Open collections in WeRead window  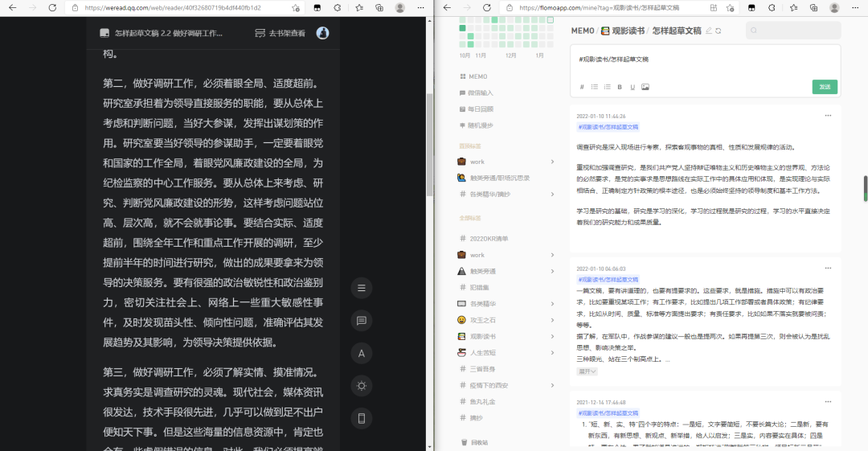tap(379, 8)
